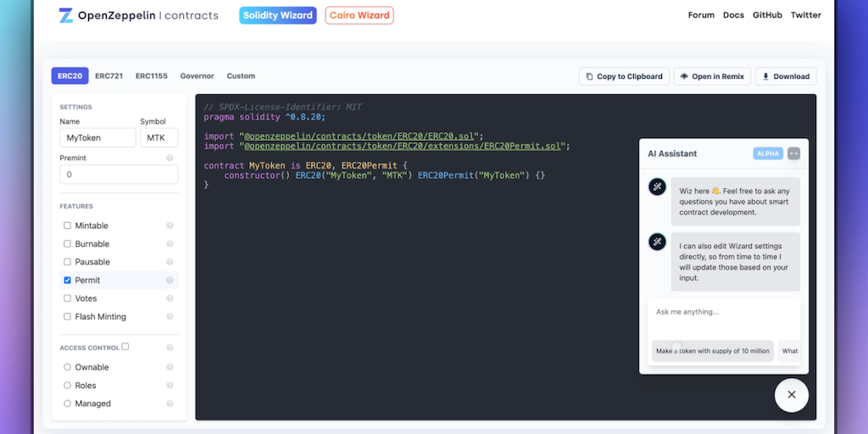Choose 'Make a token with supply of 10 million' suggestion
Viewport: 868px width, 434px height.
(x=713, y=351)
